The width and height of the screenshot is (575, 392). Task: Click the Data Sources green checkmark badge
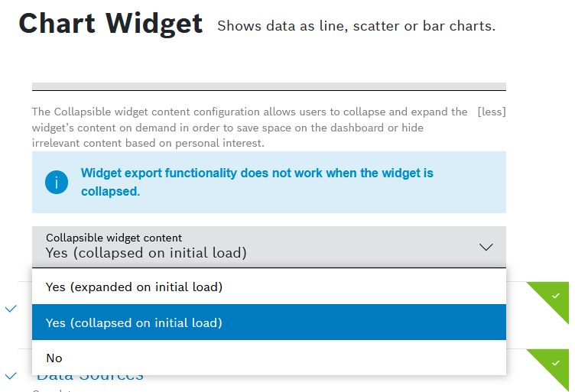click(556, 362)
